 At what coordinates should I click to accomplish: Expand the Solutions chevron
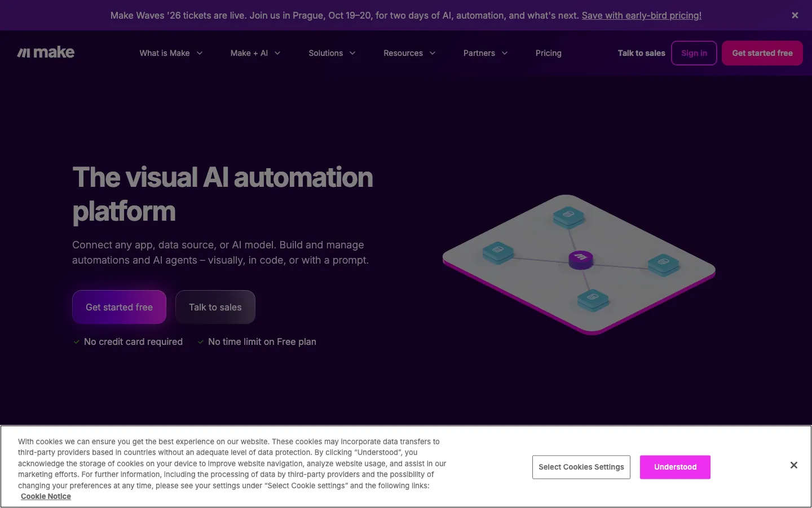click(352, 53)
